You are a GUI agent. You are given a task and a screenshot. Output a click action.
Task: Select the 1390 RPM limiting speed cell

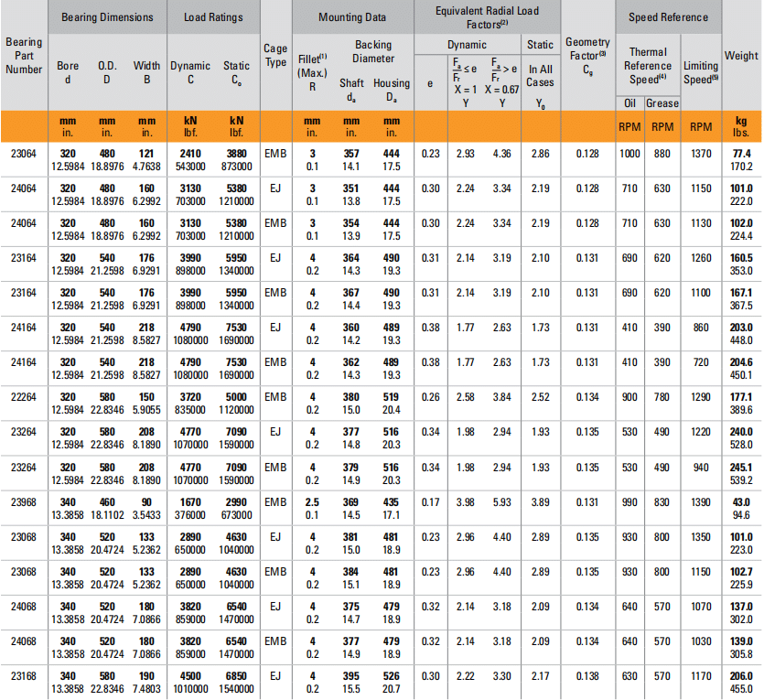click(x=701, y=502)
